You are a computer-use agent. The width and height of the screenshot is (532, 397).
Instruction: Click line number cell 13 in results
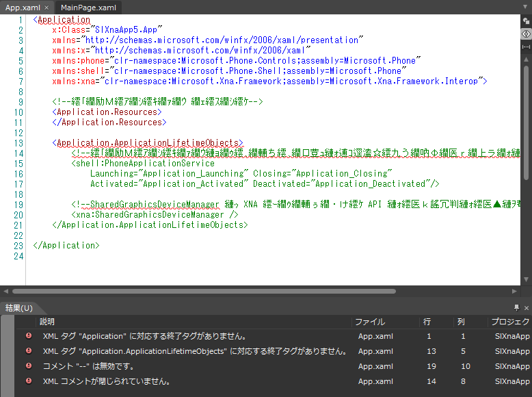(431, 351)
